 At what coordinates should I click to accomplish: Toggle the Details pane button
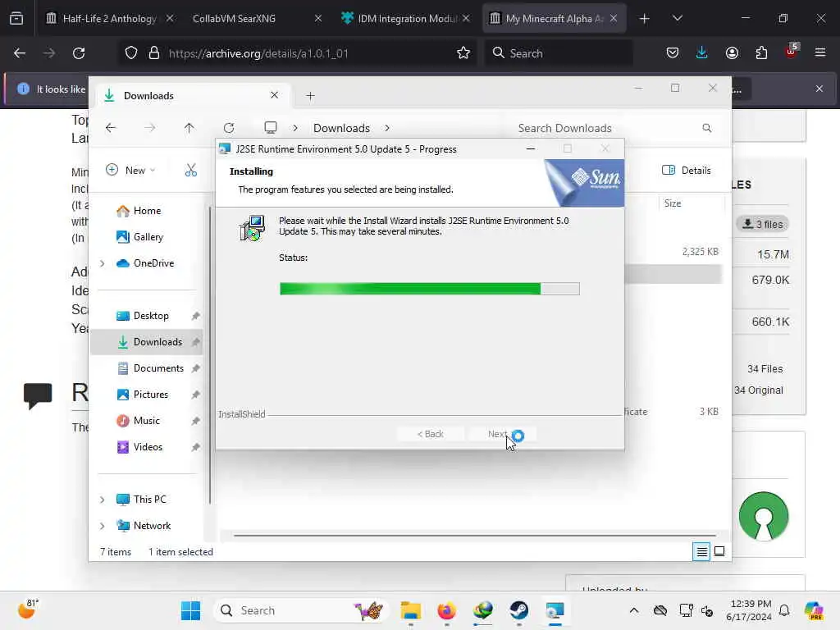click(x=687, y=171)
